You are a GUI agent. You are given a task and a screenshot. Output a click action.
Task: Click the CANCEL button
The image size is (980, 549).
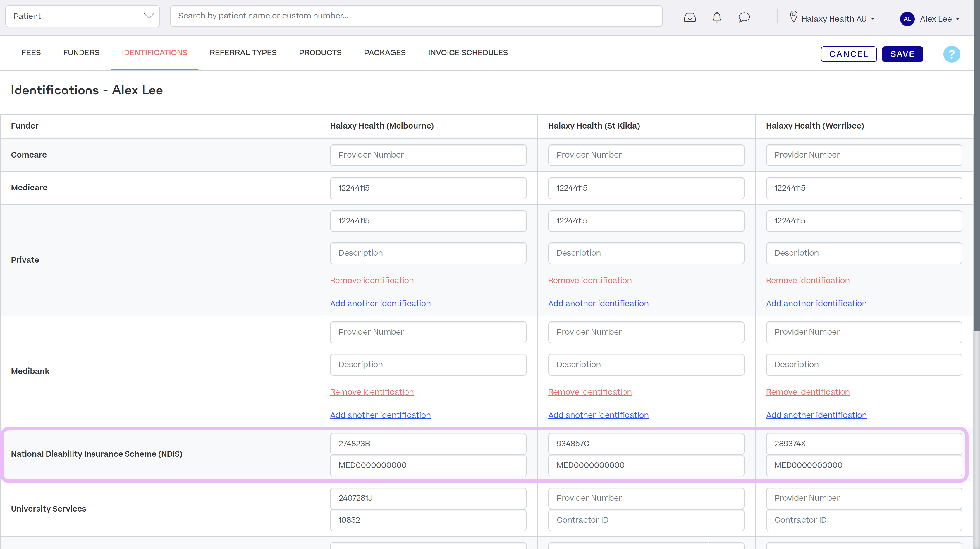pyautogui.click(x=849, y=54)
